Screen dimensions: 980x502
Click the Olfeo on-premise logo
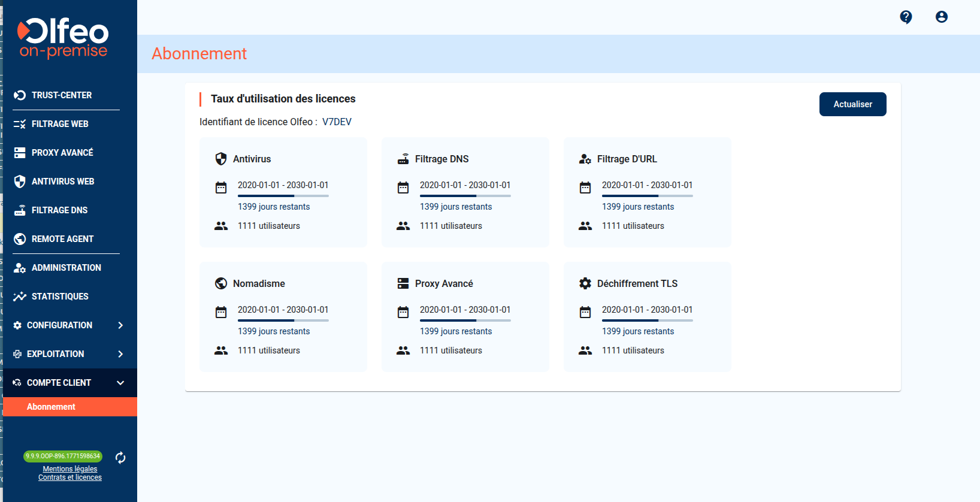[x=63, y=38]
